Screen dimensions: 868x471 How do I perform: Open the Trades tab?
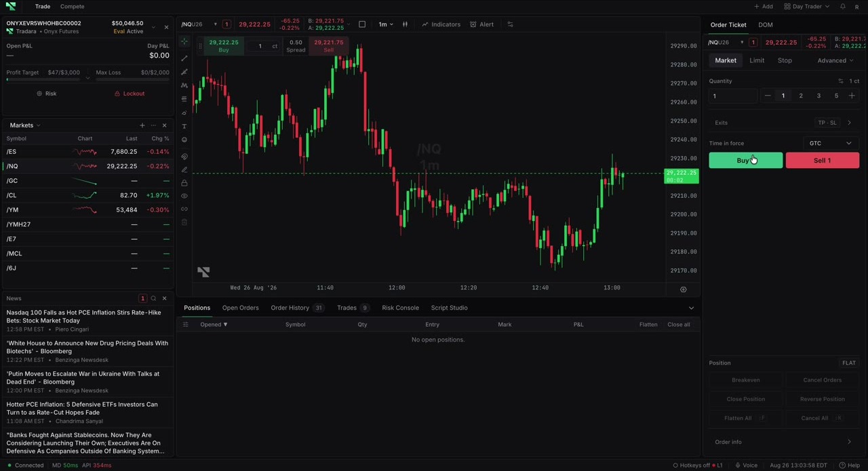353,308
